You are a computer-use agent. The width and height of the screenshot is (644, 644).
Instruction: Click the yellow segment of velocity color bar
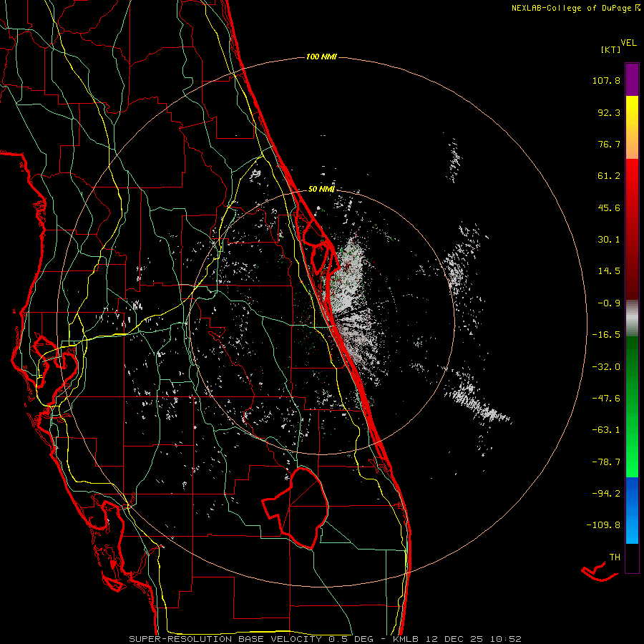tap(632, 127)
